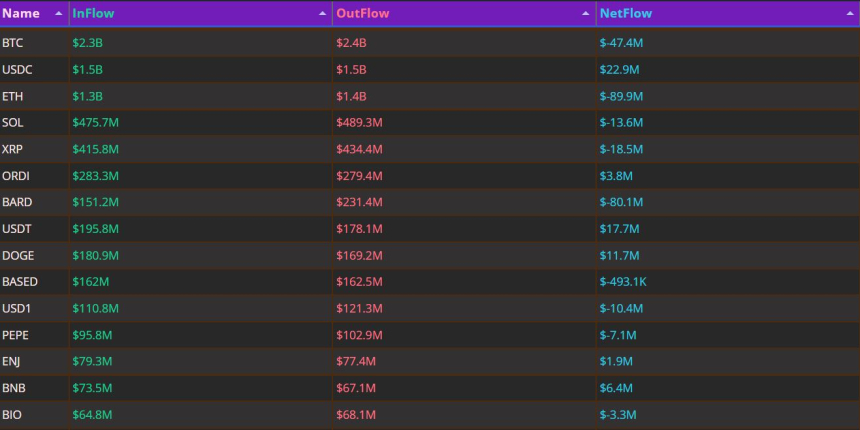Click the BARD name cell
860x430 pixels.
pos(17,202)
